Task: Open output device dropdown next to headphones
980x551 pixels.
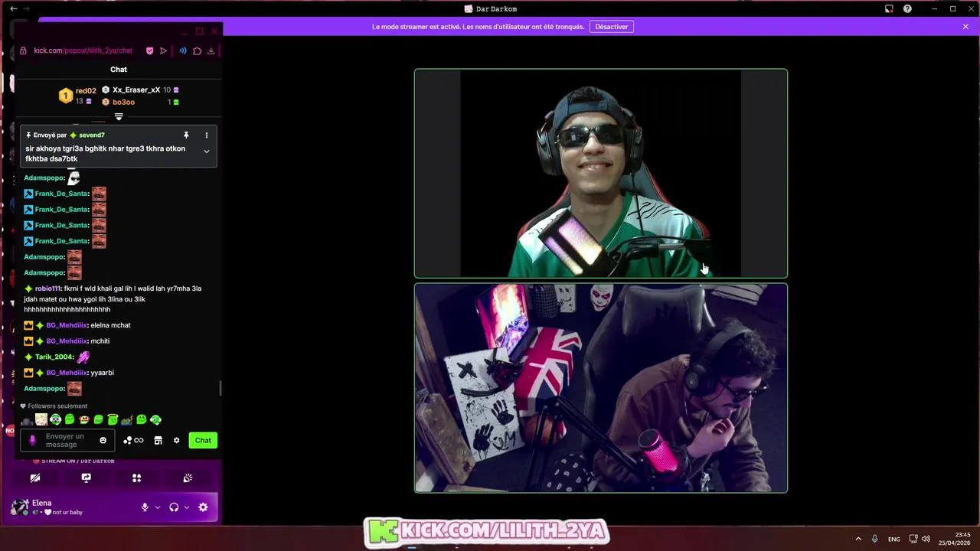Action: pyautogui.click(x=187, y=507)
